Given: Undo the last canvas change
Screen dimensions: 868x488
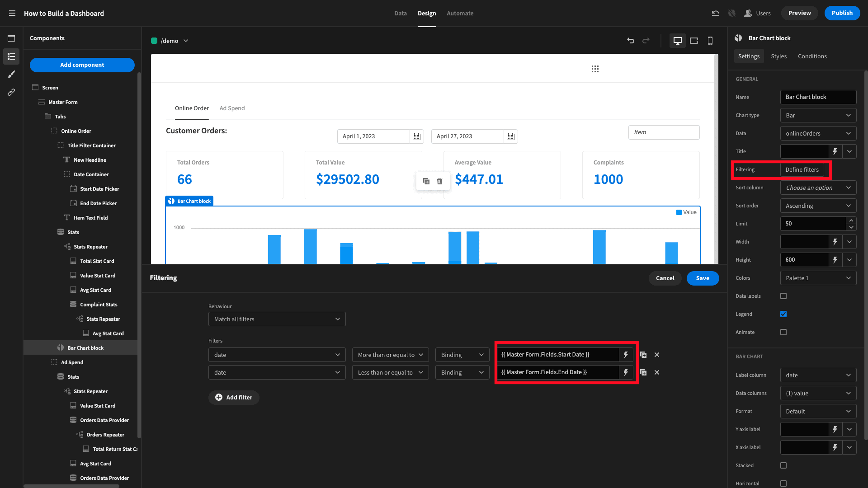Looking at the screenshot, I should [x=631, y=41].
